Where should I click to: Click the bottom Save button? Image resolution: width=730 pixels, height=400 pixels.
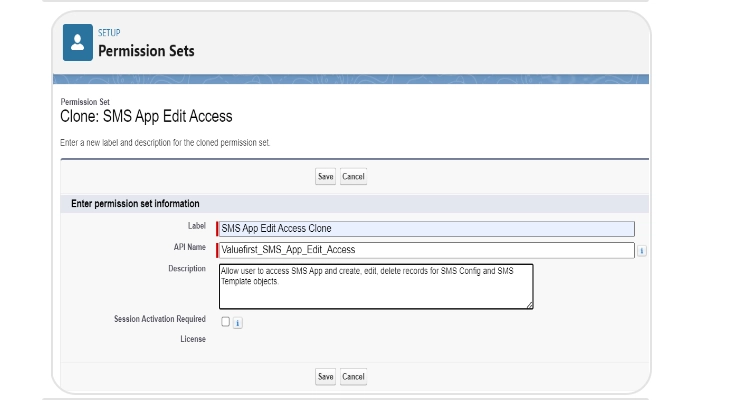(325, 377)
